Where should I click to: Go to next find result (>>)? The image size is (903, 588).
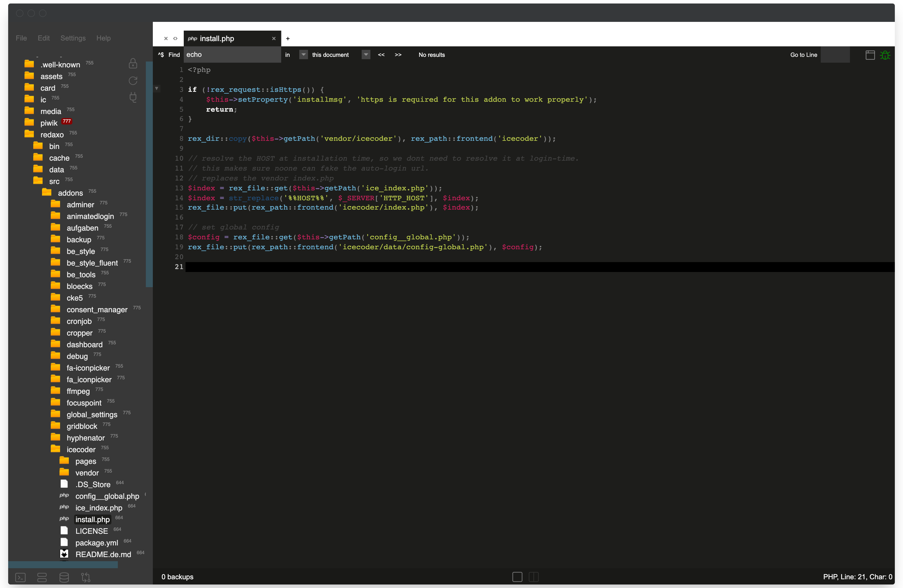(x=398, y=55)
